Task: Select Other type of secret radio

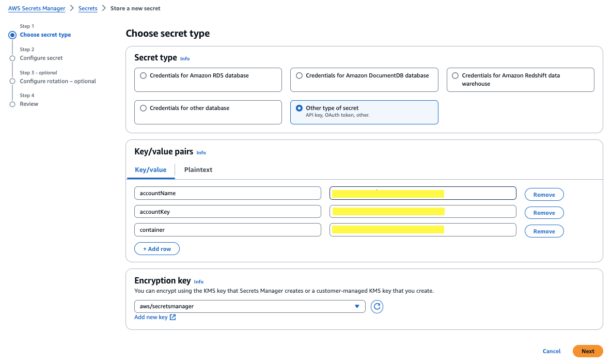Action: 300,108
